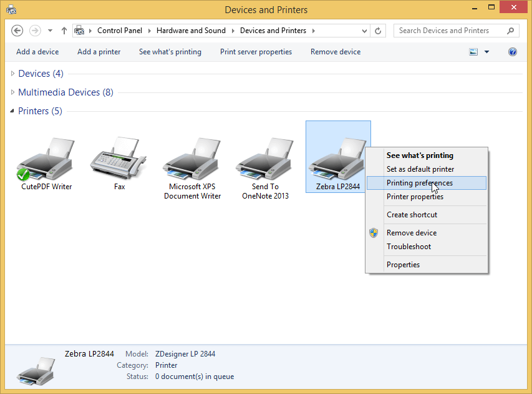Choose See what's printing in context menu
The image size is (532, 394).
pyautogui.click(x=427, y=155)
